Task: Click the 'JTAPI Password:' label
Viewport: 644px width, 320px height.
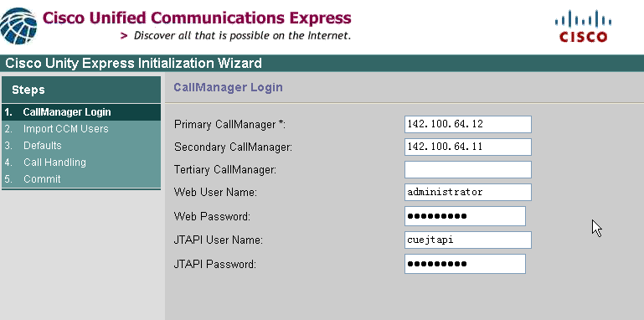Action: (x=214, y=264)
